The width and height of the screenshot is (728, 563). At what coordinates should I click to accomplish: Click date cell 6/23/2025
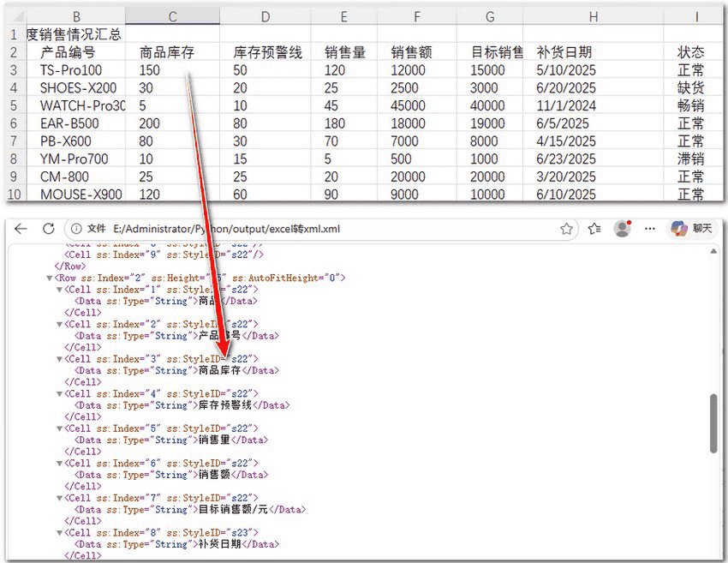click(x=594, y=159)
